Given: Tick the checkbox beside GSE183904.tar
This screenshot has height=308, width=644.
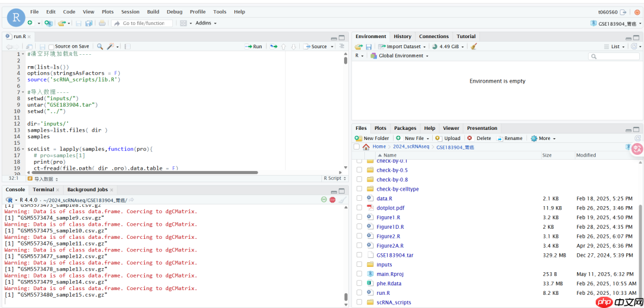Looking at the screenshot, I should [x=360, y=255].
